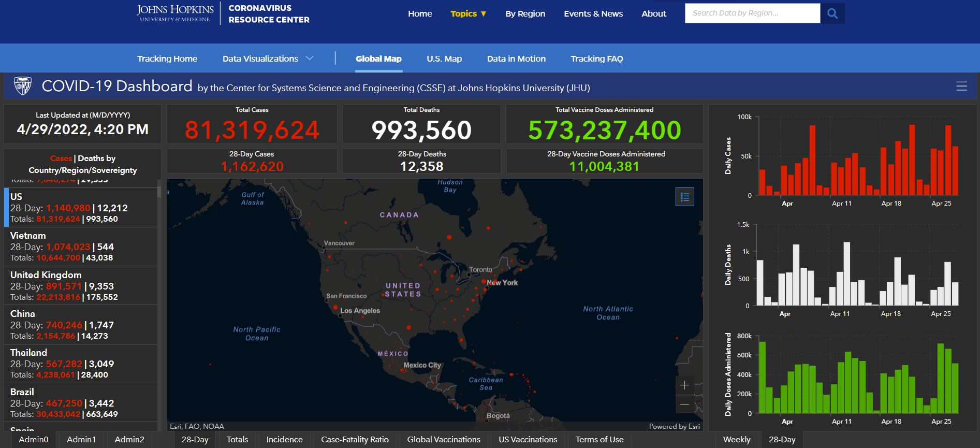Click the Los Angeles label on map

click(x=360, y=310)
